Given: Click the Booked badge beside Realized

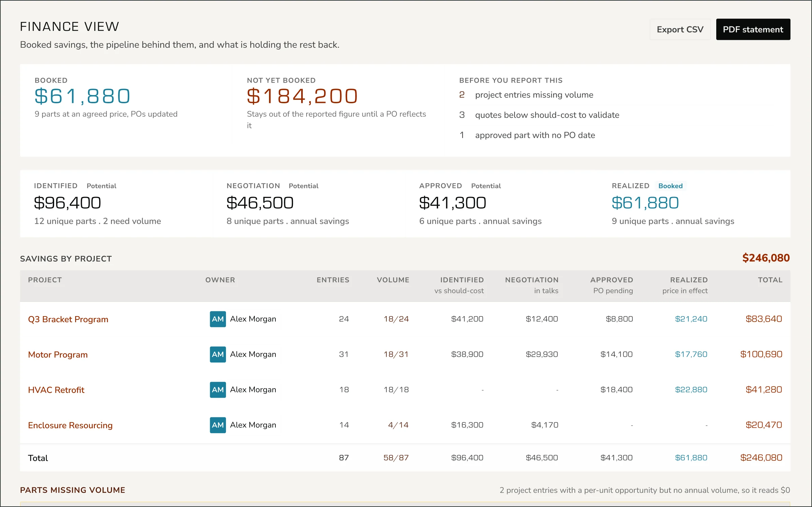Looking at the screenshot, I should 671,186.
